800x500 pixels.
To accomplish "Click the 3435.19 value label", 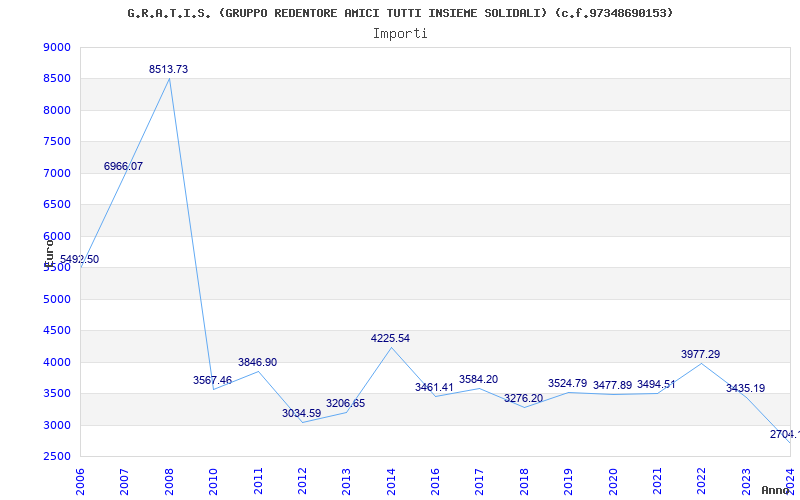I will (x=745, y=388).
